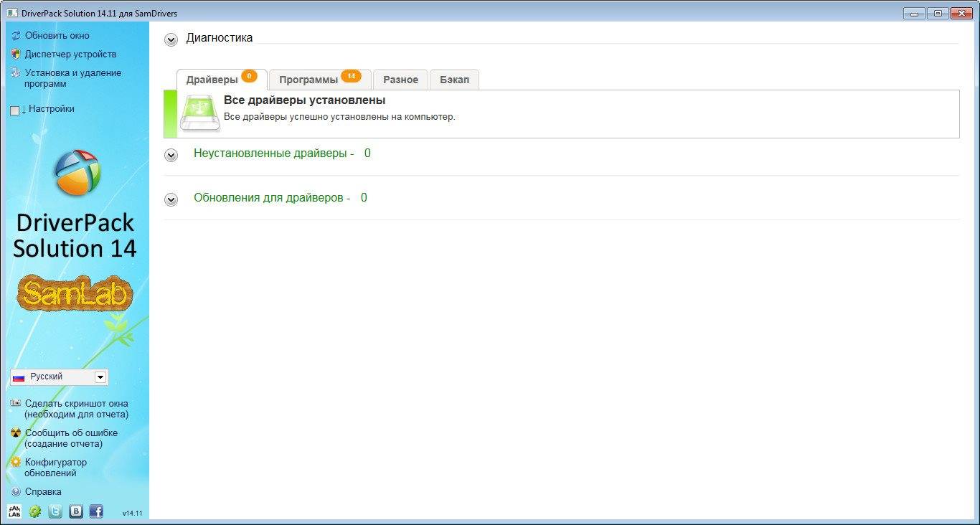Click the Сделать скриншот окна link
This screenshot has width=980, height=525.
coord(77,409)
